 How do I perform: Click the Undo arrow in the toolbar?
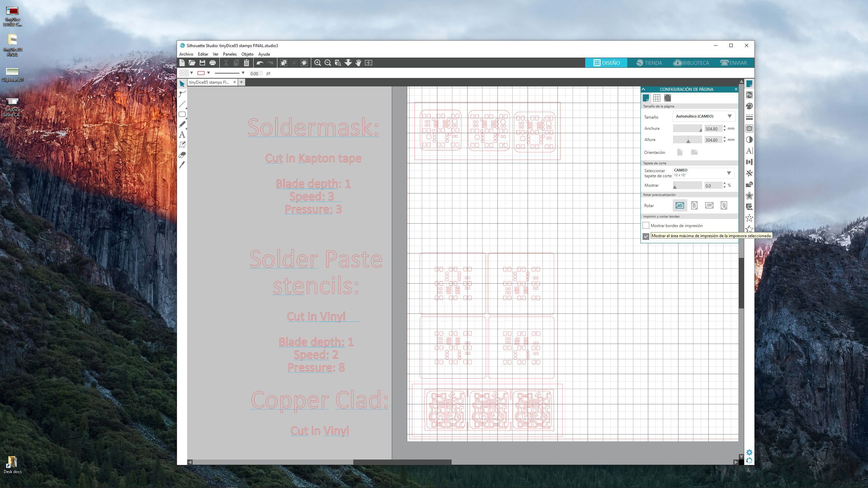click(260, 63)
